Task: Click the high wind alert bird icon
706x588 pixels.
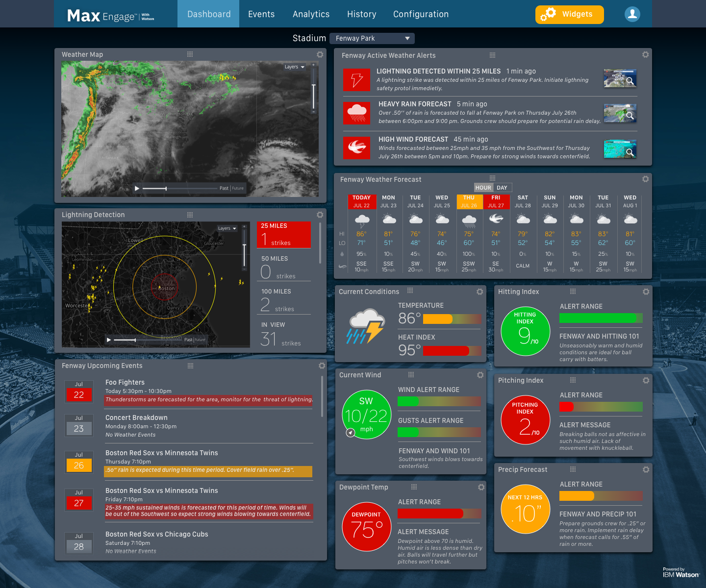Action: 356,148
